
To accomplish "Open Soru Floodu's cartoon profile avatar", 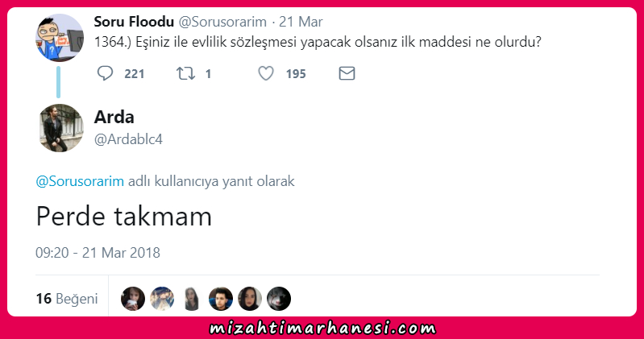I will 60,38.
